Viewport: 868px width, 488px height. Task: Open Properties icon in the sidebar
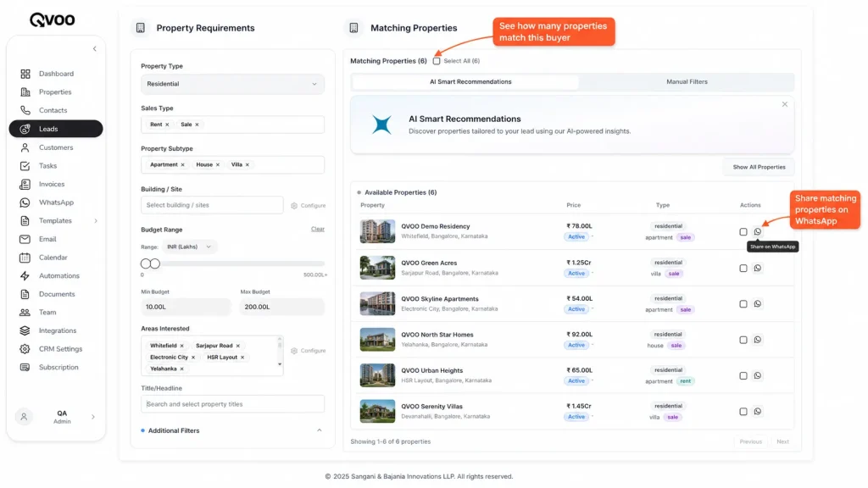[x=25, y=91]
